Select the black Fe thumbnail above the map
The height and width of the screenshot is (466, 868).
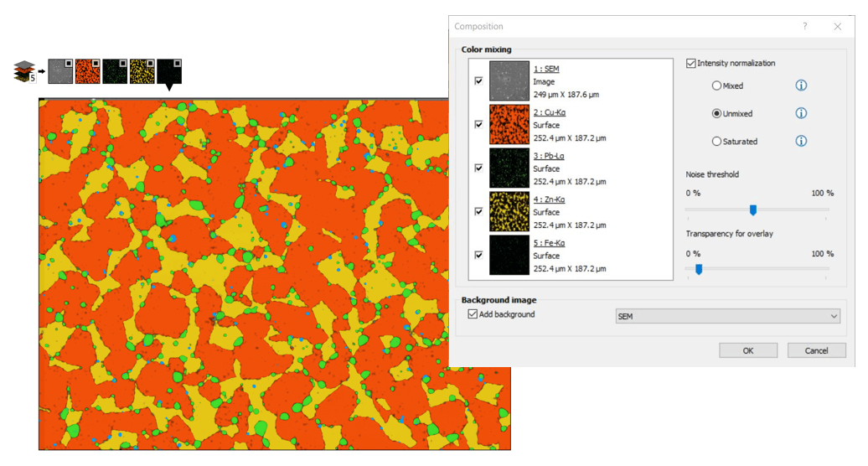tap(169, 71)
